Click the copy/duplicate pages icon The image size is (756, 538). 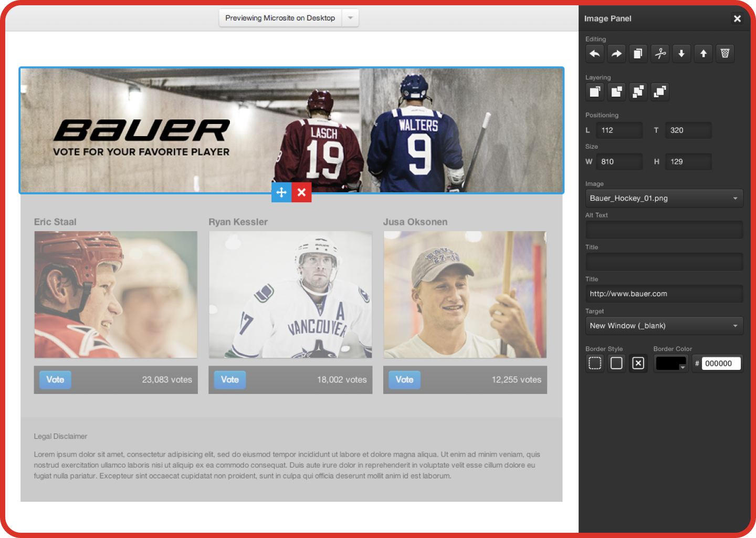pyautogui.click(x=638, y=54)
